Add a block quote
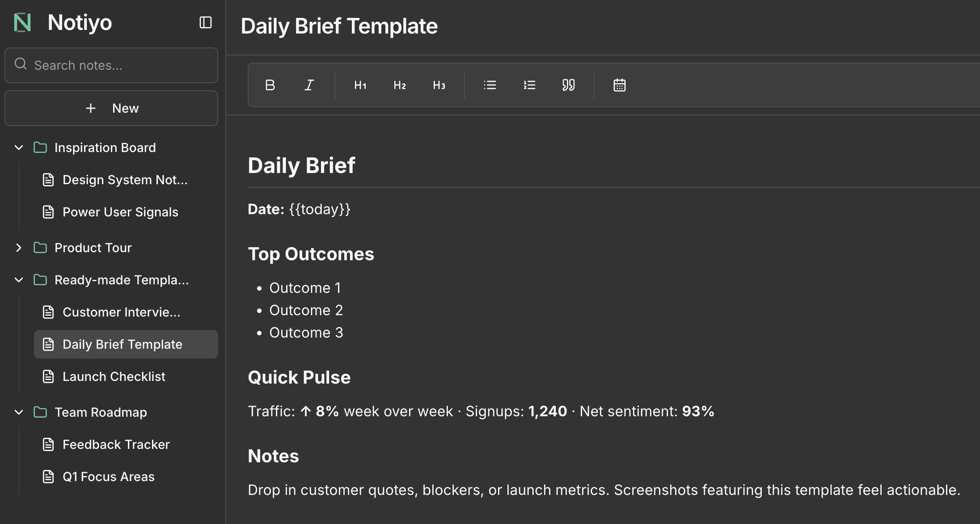This screenshot has width=980, height=524. pyautogui.click(x=569, y=85)
